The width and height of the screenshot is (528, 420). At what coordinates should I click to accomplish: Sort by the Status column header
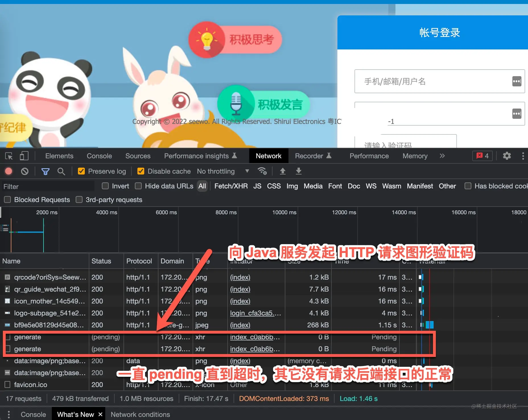(x=106, y=261)
